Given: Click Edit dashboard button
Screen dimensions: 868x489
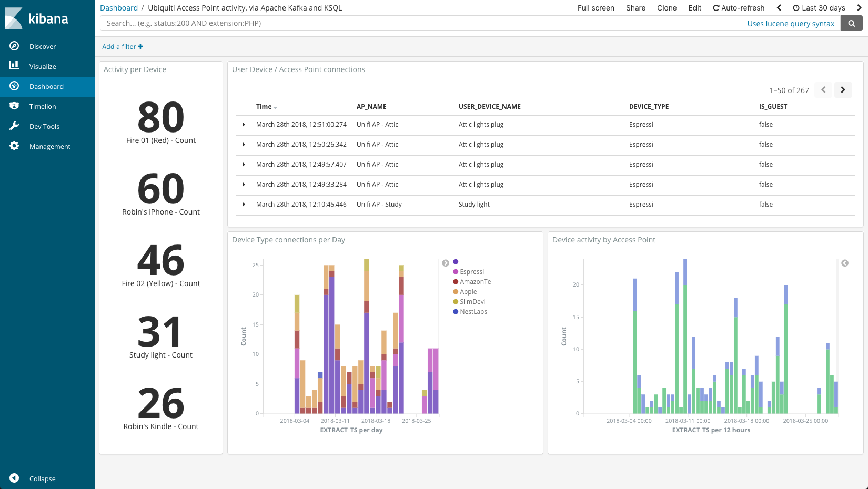Looking at the screenshot, I should coord(694,8).
